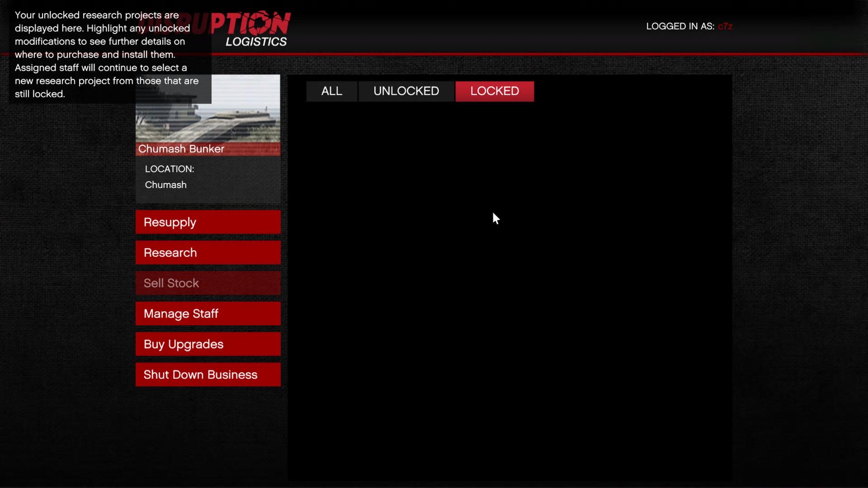Click the LOGGED IN AS label

tap(680, 27)
